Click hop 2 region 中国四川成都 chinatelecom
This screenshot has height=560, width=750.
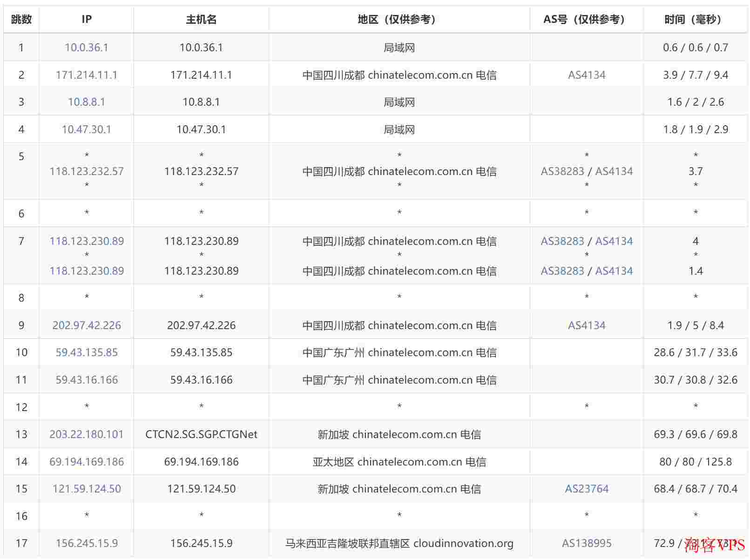(399, 75)
